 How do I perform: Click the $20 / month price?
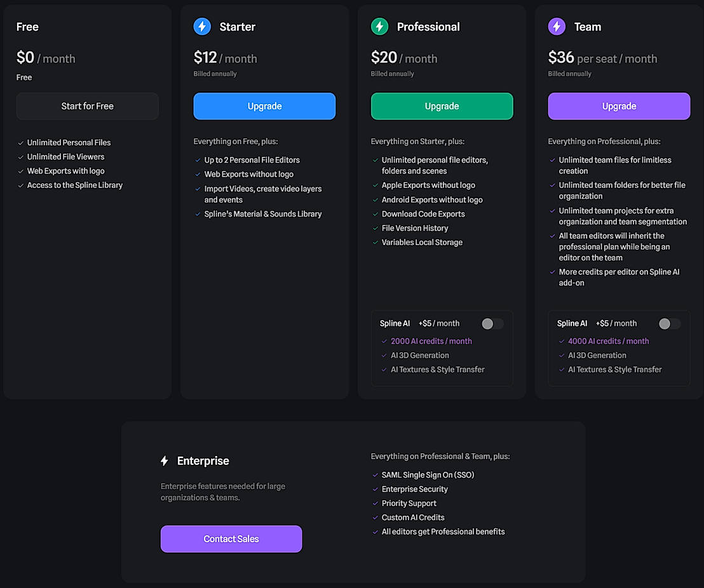(x=404, y=58)
